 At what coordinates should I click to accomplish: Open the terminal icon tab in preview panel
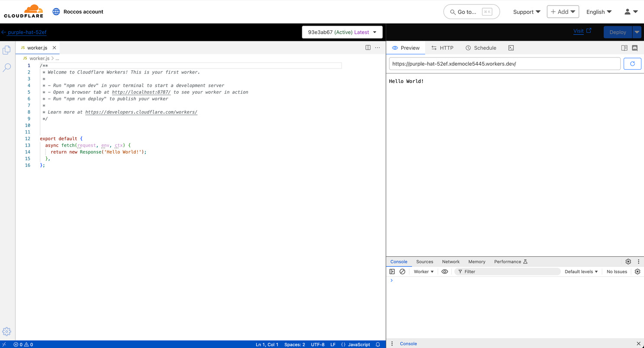[511, 48]
